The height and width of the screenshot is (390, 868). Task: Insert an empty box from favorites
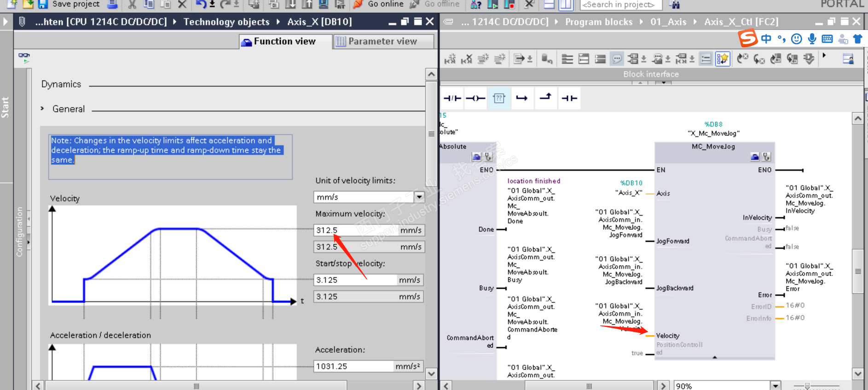(499, 98)
